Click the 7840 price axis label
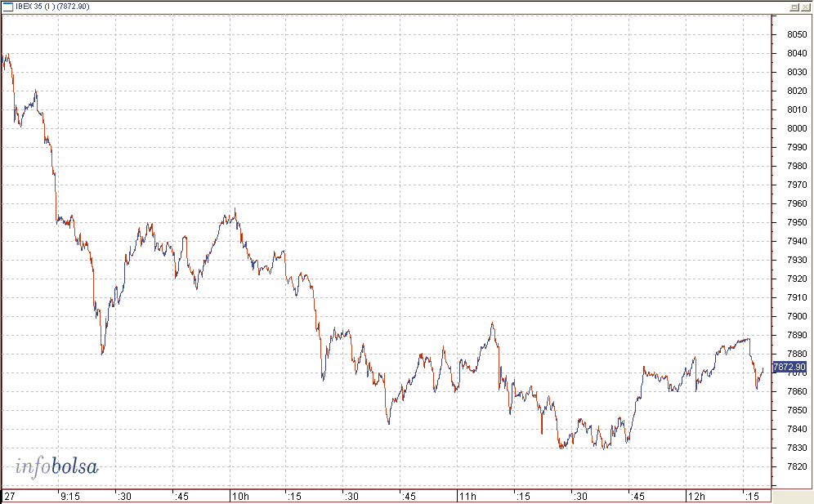 [x=797, y=429]
